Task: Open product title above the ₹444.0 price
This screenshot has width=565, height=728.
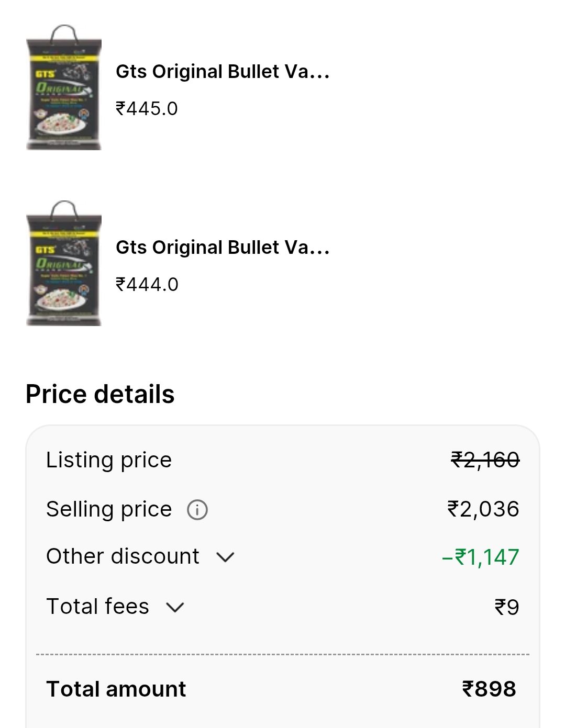Action: pyautogui.click(x=223, y=248)
